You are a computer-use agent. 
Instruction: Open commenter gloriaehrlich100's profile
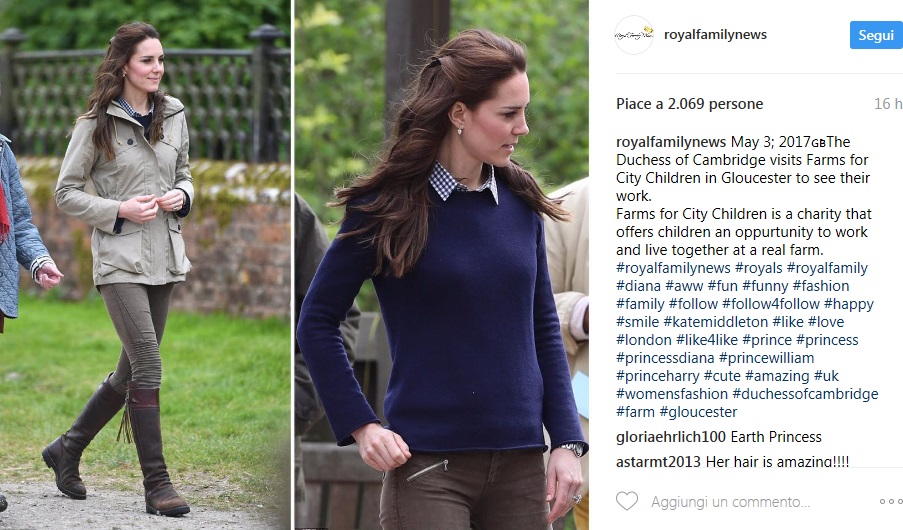tap(671, 437)
